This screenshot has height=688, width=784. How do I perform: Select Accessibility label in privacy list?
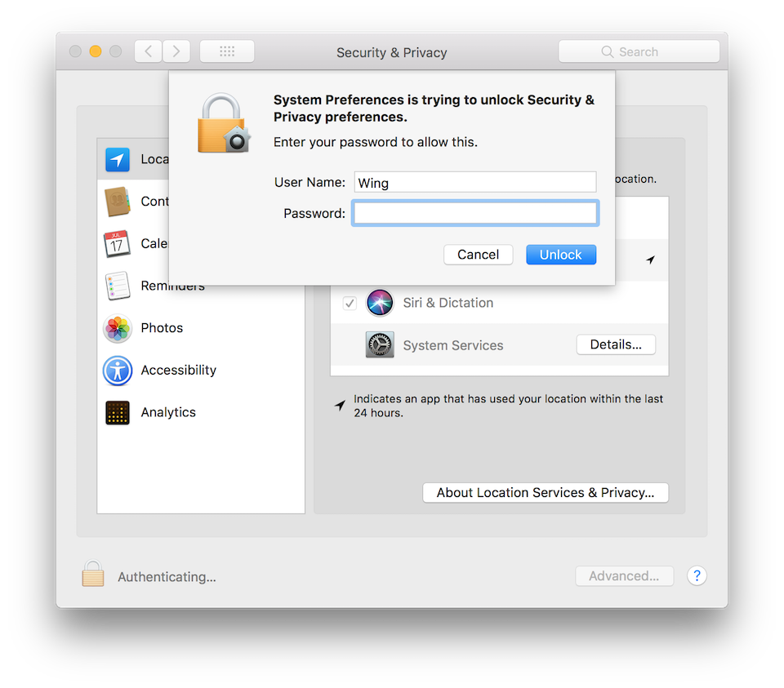(179, 371)
